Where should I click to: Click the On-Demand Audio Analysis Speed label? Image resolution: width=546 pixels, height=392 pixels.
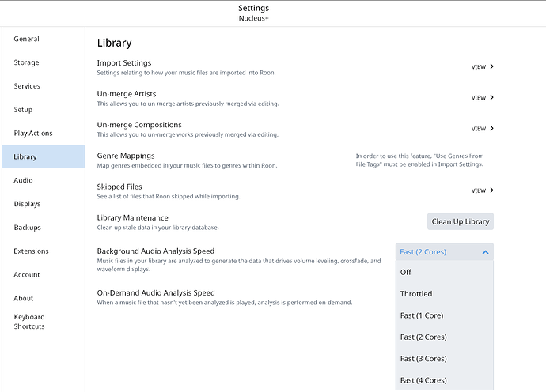coord(156,293)
